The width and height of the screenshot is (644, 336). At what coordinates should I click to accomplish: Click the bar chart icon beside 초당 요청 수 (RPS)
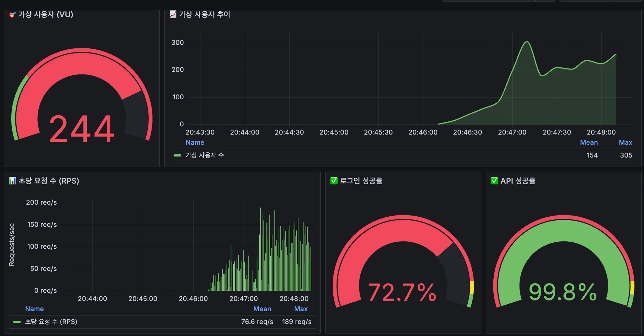(x=12, y=181)
